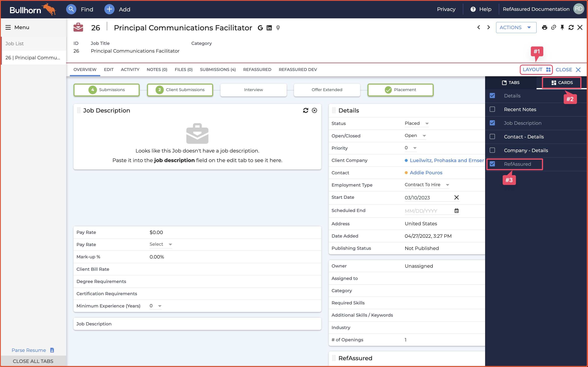Copy the job record link icon
588x367 pixels.
pos(553,28)
